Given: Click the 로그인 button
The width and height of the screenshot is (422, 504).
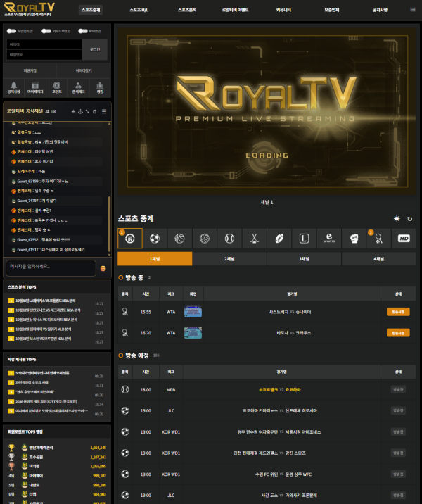Looking at the screenshot, I should [95, 49].
